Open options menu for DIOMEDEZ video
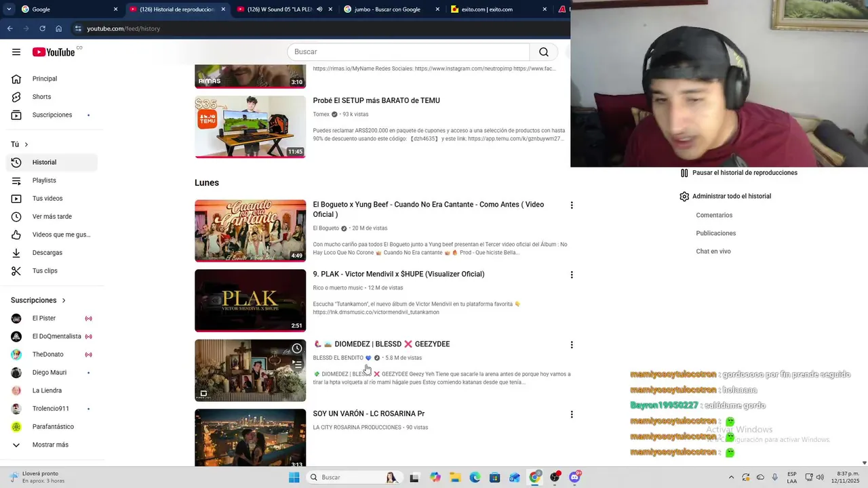Screen dimensions: 868x488 click(572, 345)
